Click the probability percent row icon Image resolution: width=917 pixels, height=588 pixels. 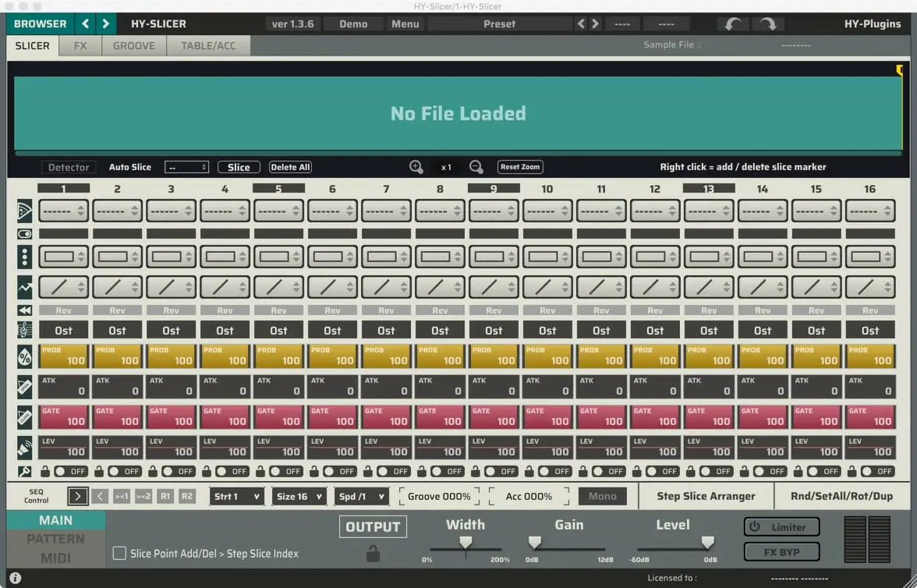click(24, 356)
